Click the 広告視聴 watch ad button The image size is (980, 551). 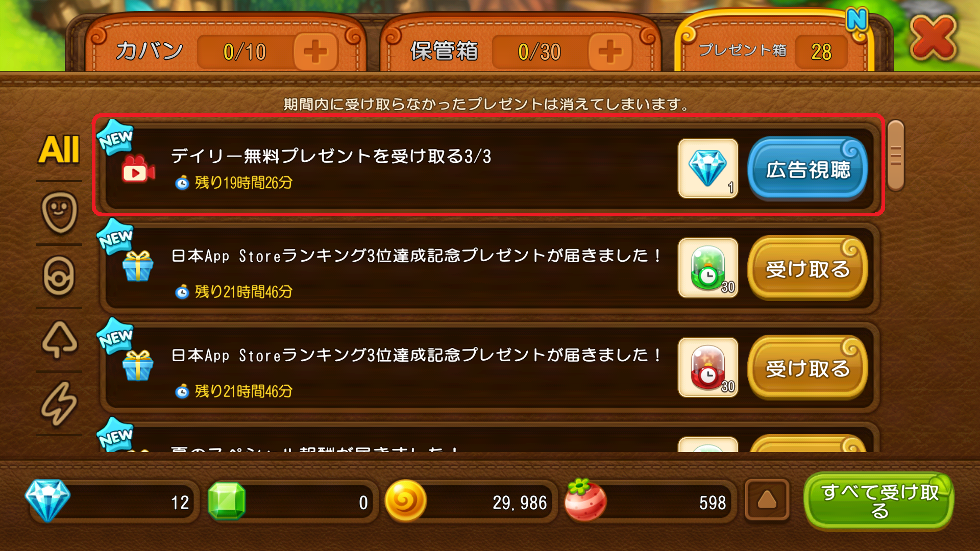point(807,168)
